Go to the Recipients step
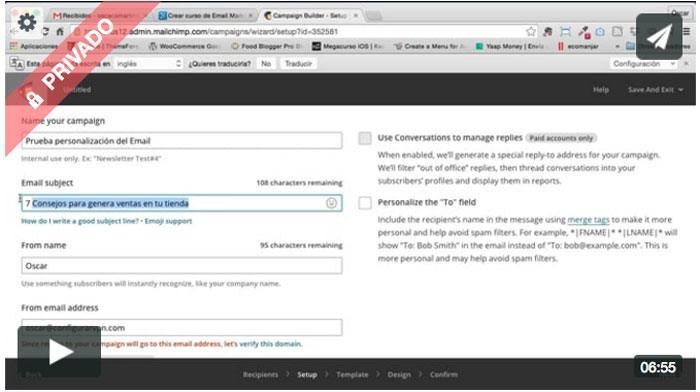Image resolution: width=700 pixels, height=392 pixels. point(260,375)
